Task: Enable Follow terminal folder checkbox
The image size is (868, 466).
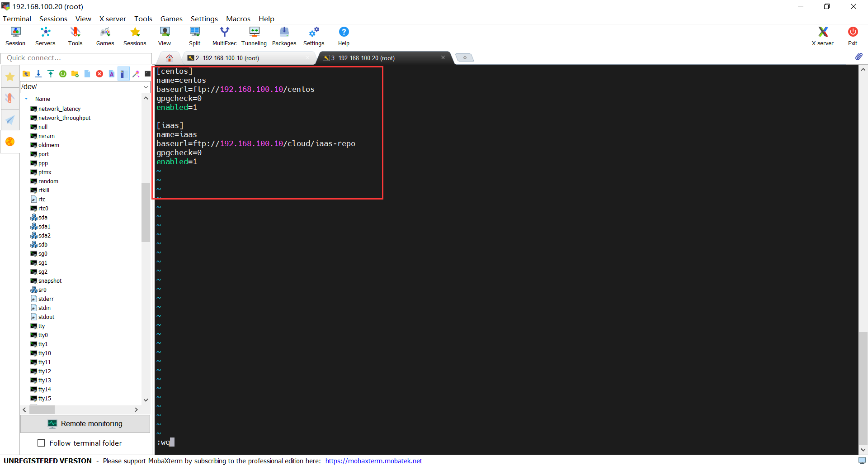Action: (41, 443)
